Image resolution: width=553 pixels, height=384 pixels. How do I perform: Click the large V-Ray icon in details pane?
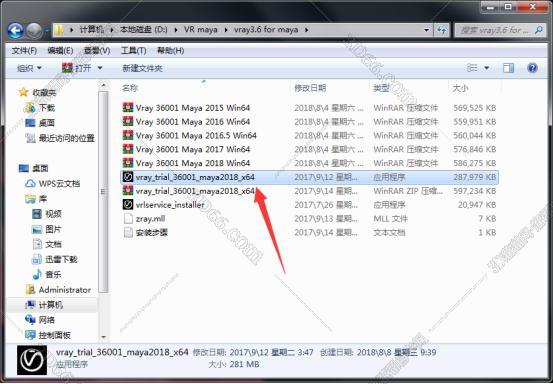32,360
